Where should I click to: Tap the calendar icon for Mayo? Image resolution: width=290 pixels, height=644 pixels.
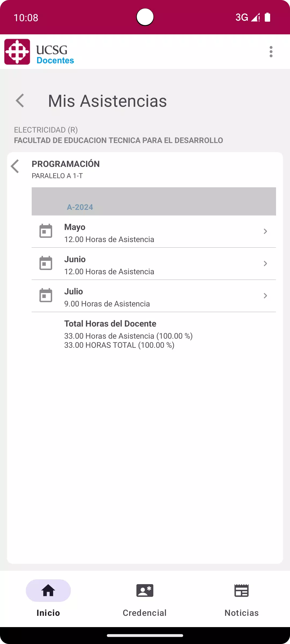click(46, 231)
